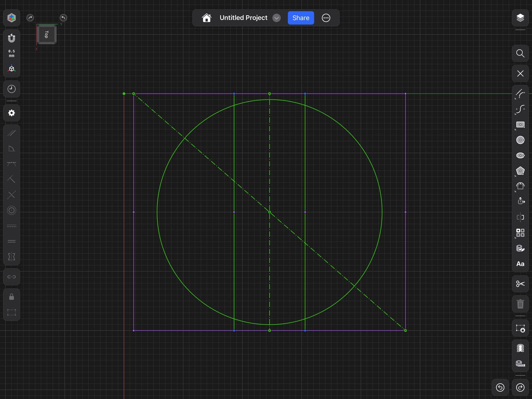Select the rectangle sketch tool
Screen dimensions: 532x399
(520, 125)
